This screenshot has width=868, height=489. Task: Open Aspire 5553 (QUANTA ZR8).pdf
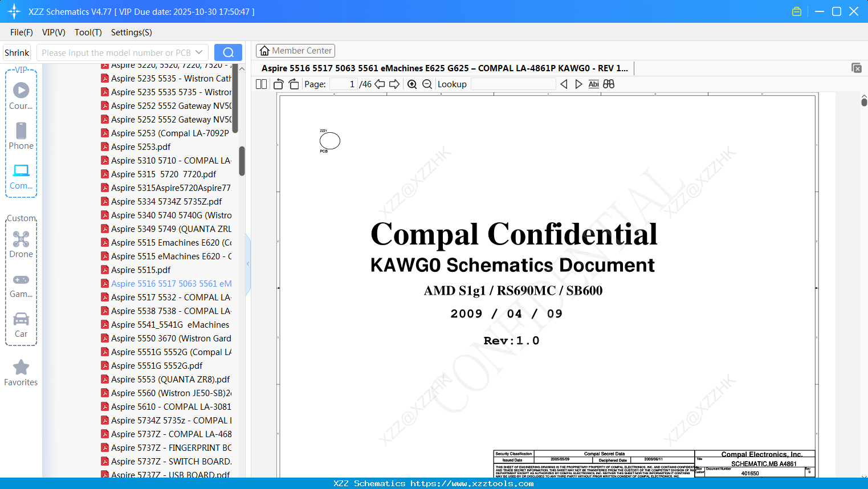click(165, 380)
